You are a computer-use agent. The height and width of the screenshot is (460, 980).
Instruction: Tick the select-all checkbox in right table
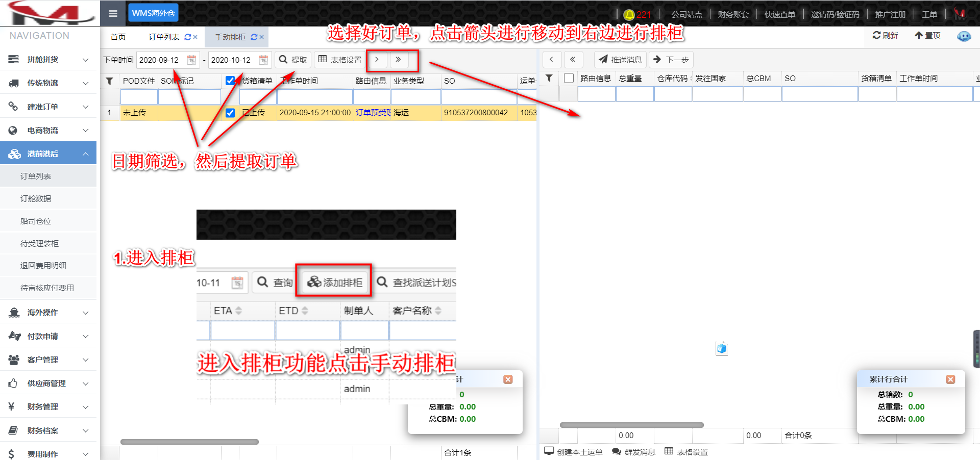point(569,78)
